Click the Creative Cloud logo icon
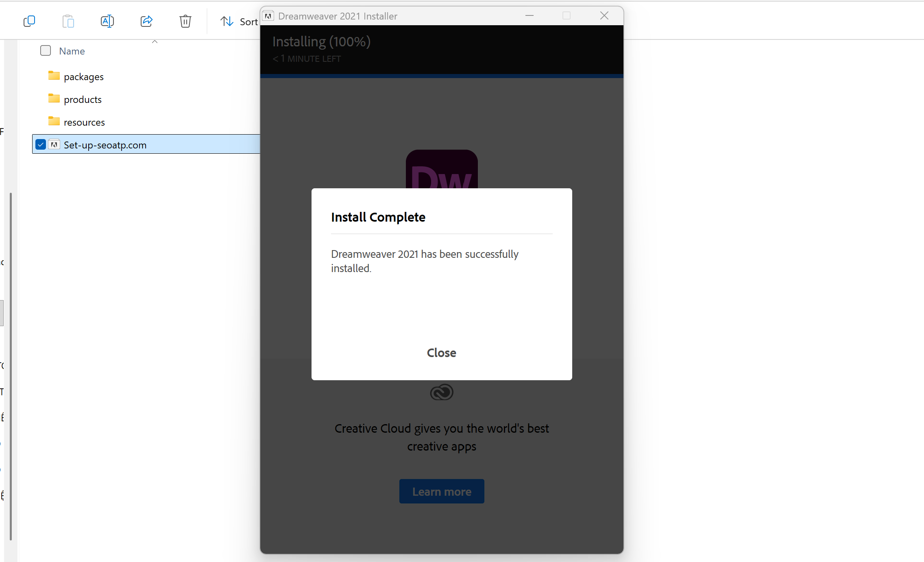924x562 pixels. coord(442,392)
